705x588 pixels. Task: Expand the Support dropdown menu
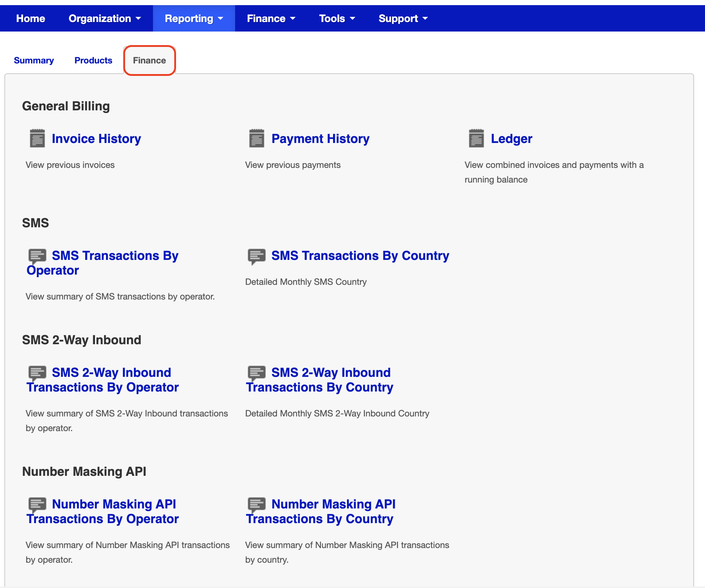(403, 18)
